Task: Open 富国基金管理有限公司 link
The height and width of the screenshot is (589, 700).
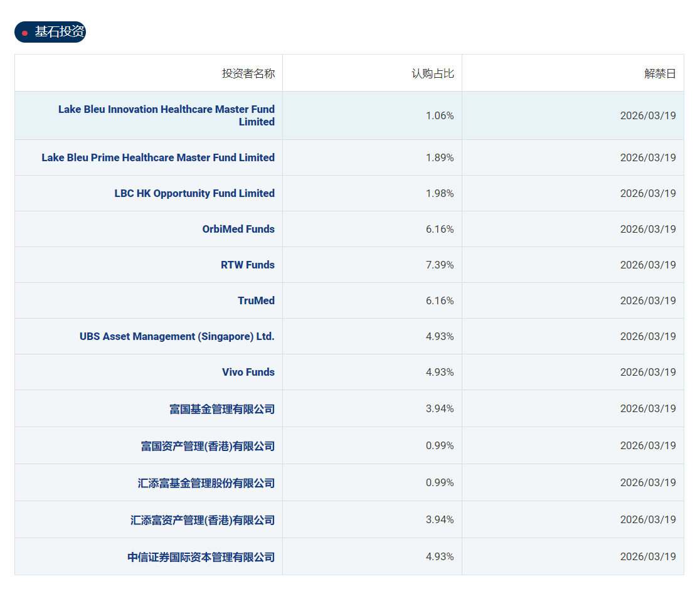Action: (222, 409)
